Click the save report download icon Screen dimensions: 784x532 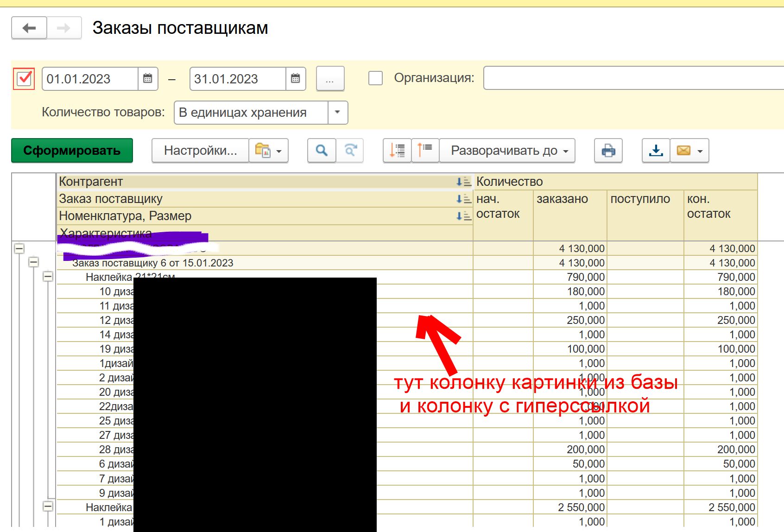pos(656,151)
